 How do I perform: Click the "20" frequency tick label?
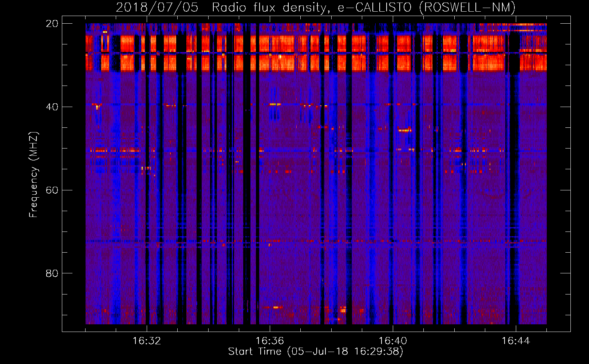coord(52,24)
